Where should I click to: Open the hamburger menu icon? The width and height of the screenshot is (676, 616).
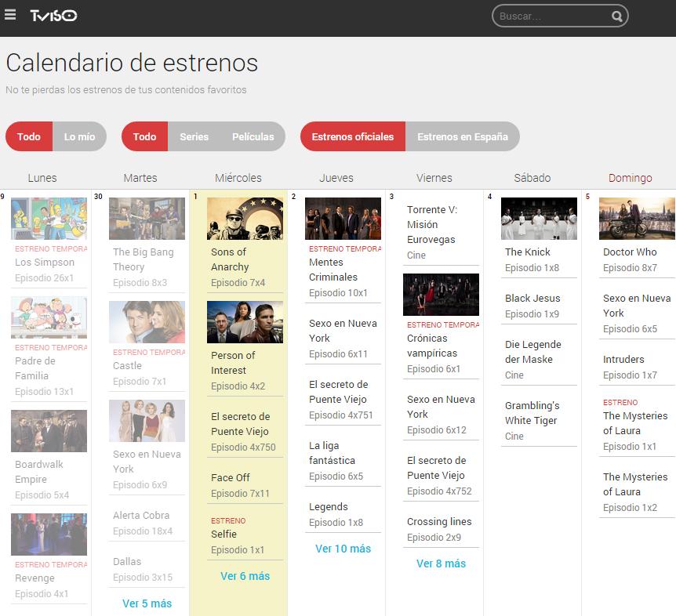click(x=10, y=15)
